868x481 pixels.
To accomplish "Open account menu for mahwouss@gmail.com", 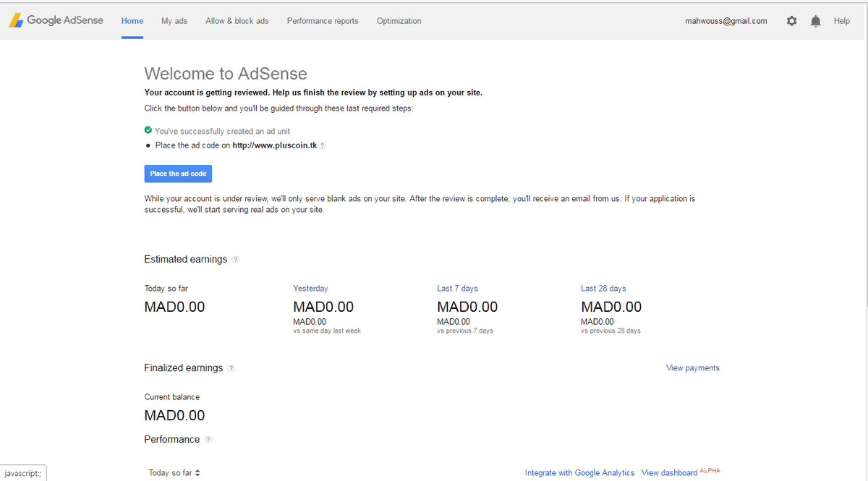I will 726,21.
